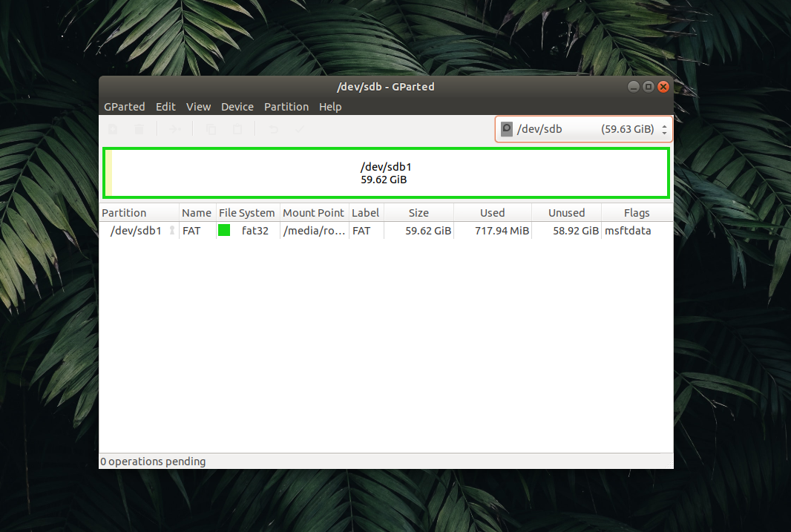
Task: Click the Name column header
Action: [197, 213]
